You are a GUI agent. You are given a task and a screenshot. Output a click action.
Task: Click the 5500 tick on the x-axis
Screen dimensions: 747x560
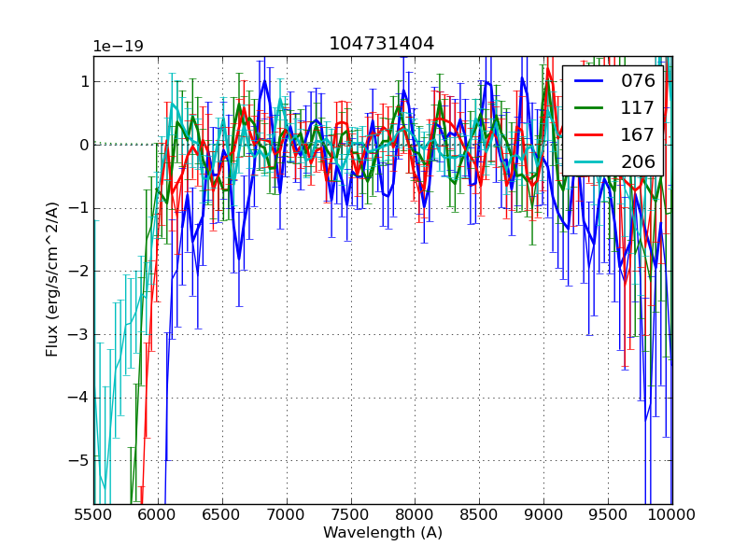[93, 514]
